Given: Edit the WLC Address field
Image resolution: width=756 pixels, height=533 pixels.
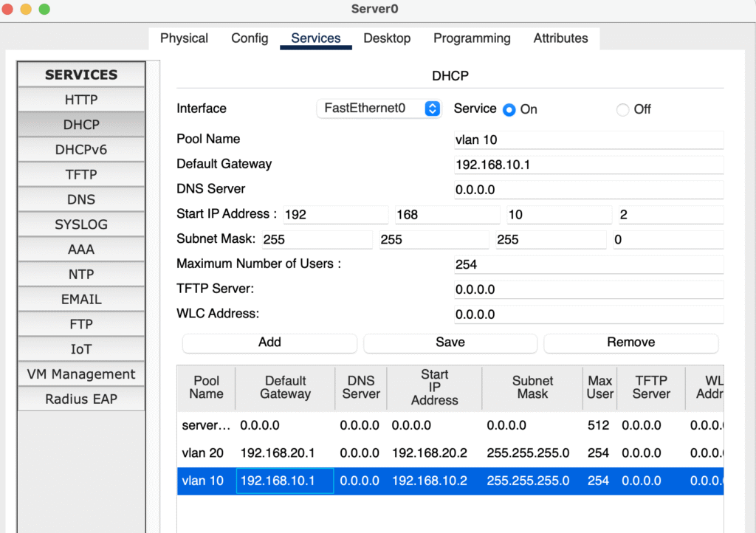Looking at the screenshot, I should (x=588, y=314).
